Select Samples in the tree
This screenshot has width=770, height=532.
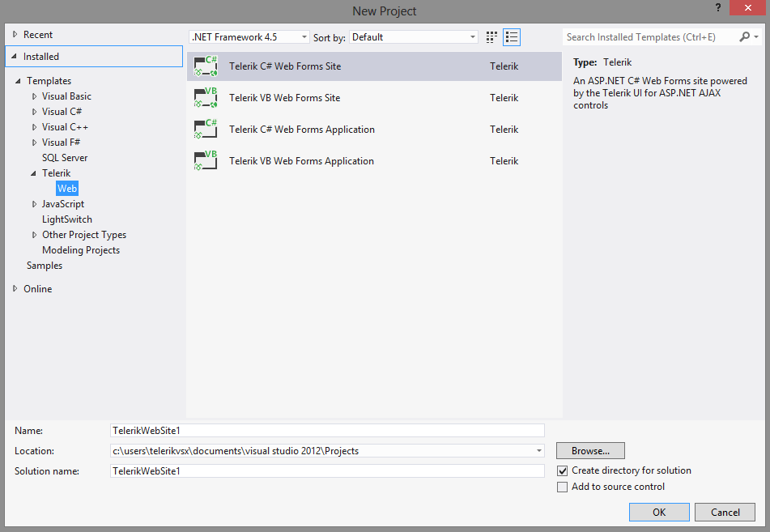tap(45, 266)
